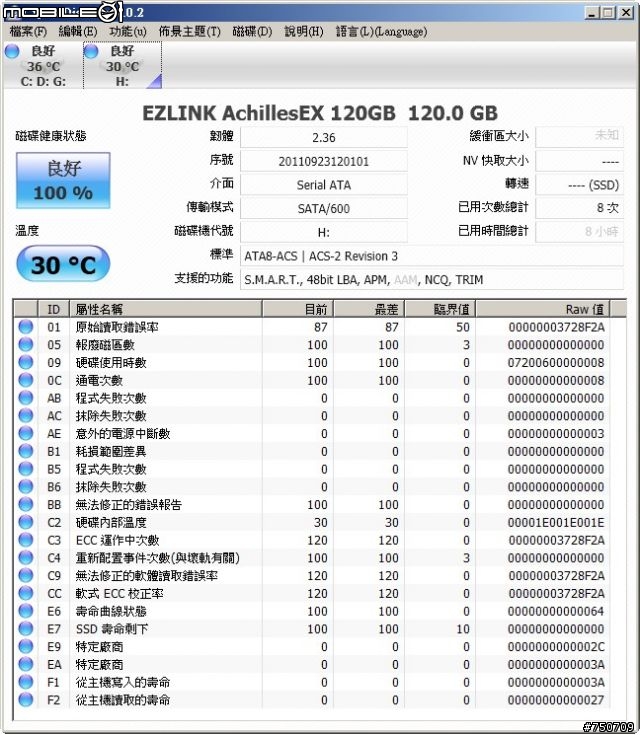Click the power-on count field 8 次
The width and height of the screenshot is (640, 735).
[x=580, y=208]
